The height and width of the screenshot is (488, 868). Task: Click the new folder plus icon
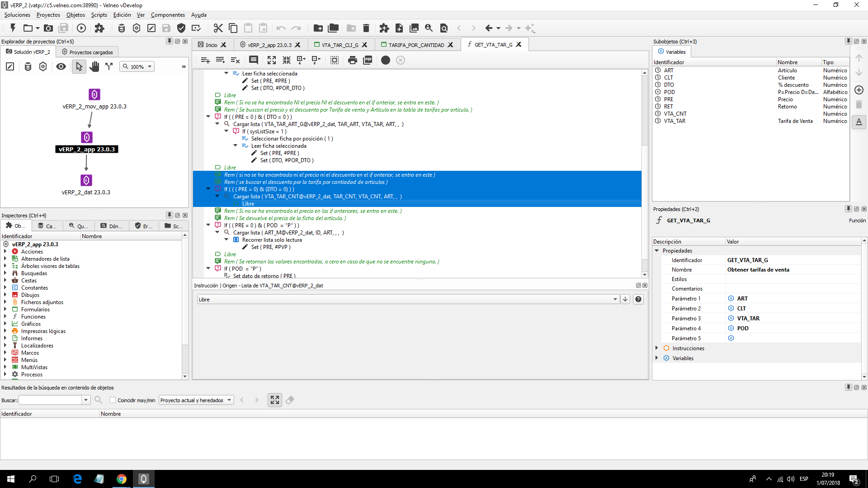(318, 28)
